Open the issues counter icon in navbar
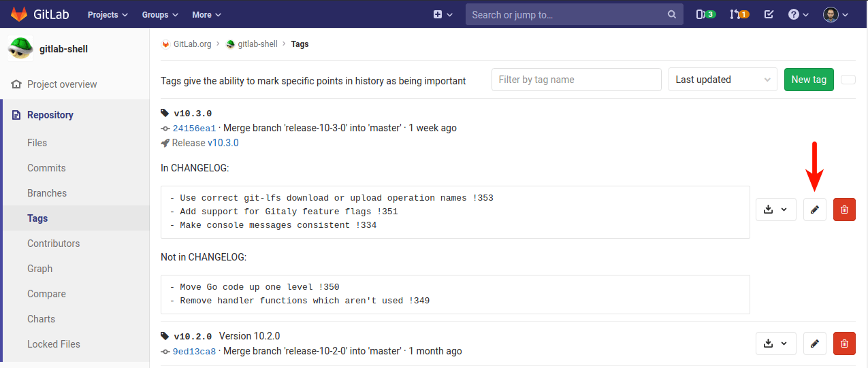The image size is (868, 368). 705,14
